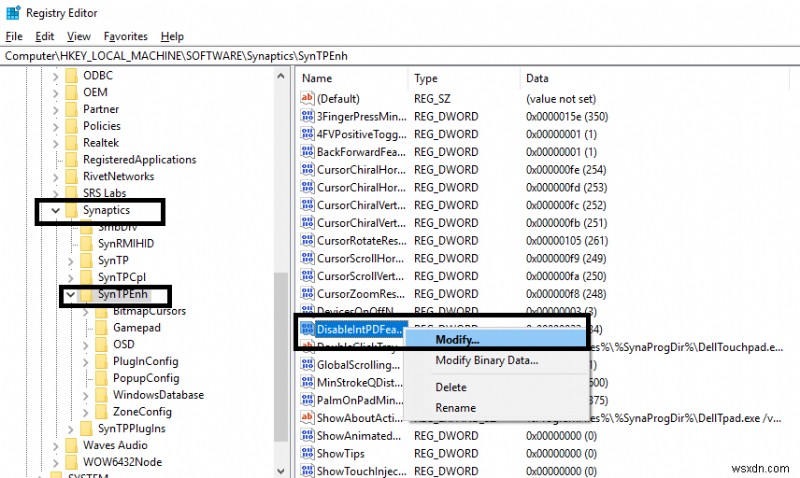This screenshot has width=800, height=478.
Task: Select the CursorScrollVert value name
Action: click(361, 276)
